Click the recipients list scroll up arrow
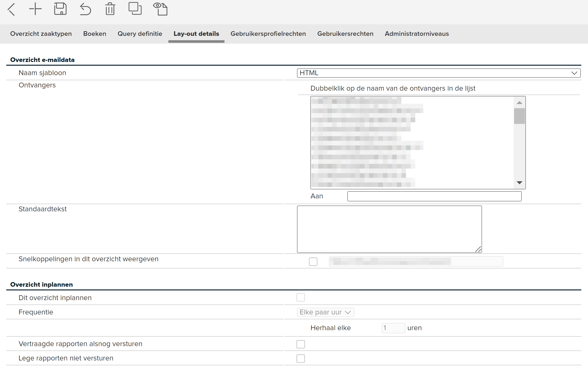The width and height of the screenshot is (588, 372). pyautogui.click(x=519, y=103)
